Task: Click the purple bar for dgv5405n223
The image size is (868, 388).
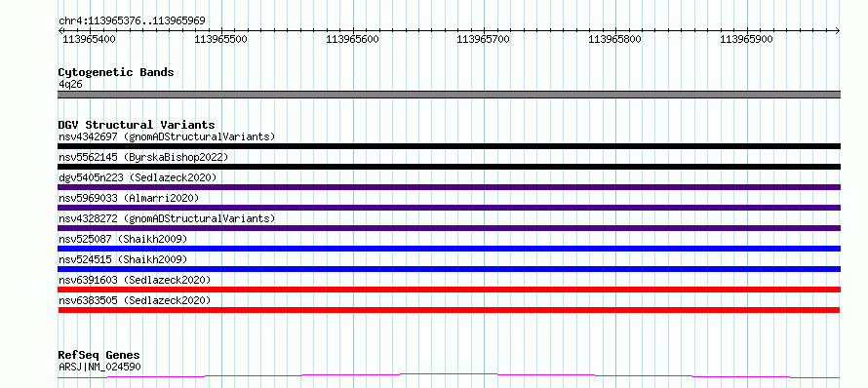Action: (x=449, y=187)
